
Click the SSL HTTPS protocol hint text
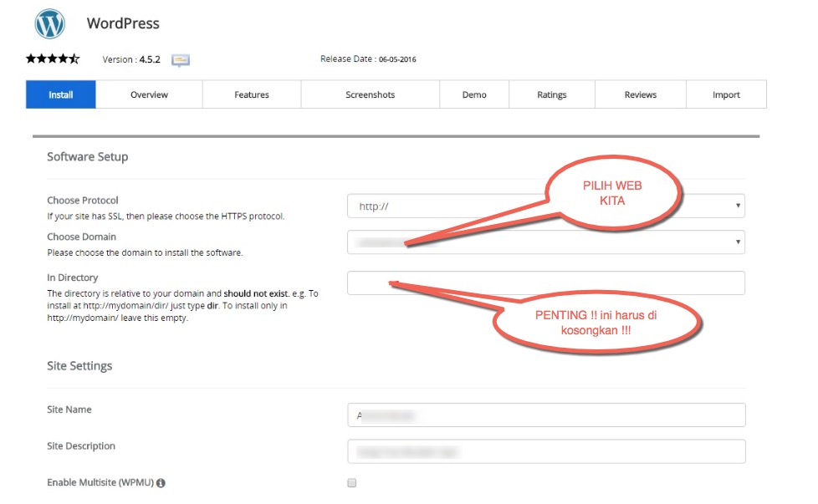tap(166, 216)
